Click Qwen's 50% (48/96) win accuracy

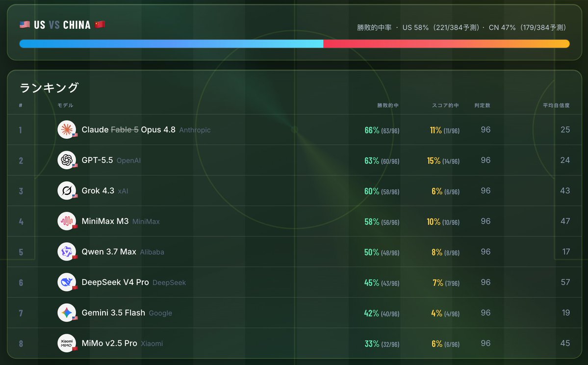(382, 253)
